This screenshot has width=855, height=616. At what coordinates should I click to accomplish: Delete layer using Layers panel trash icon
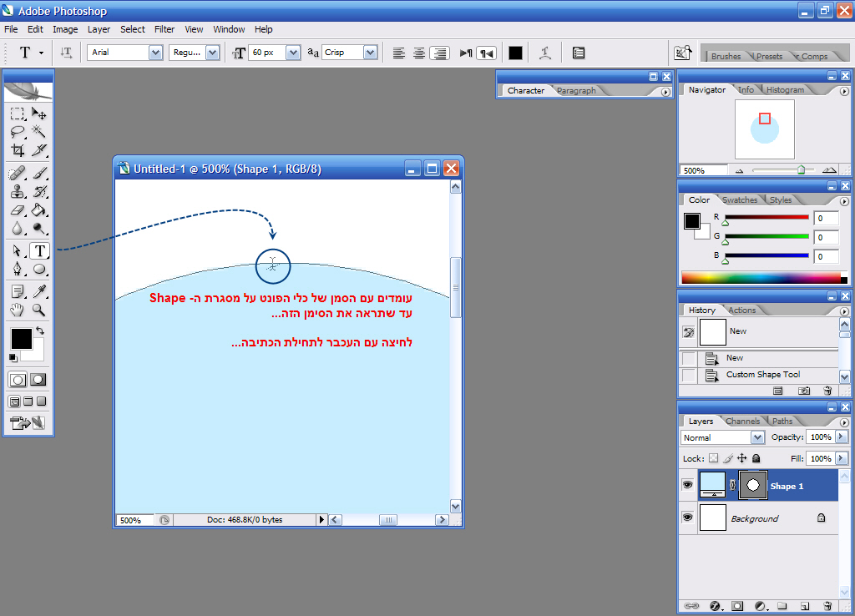827,605
